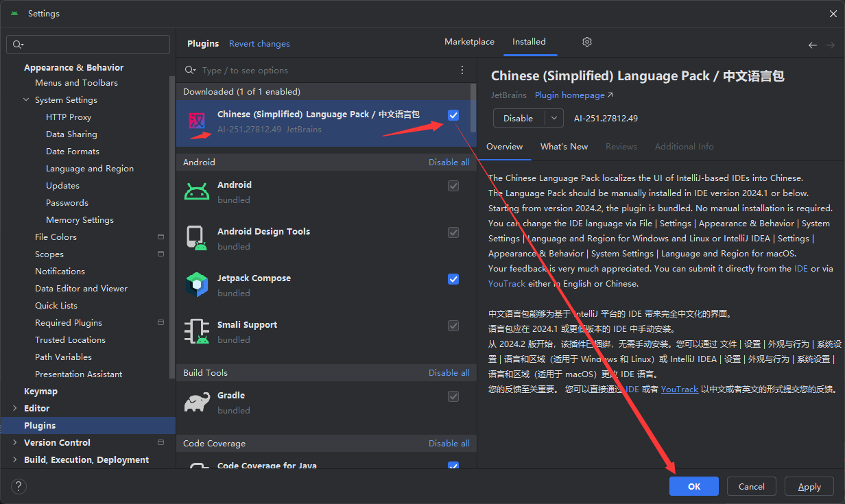This screenshot has width=845, height=504.
Task: Toggle Android Design Tools checkbox
Action: coord(453,232)
